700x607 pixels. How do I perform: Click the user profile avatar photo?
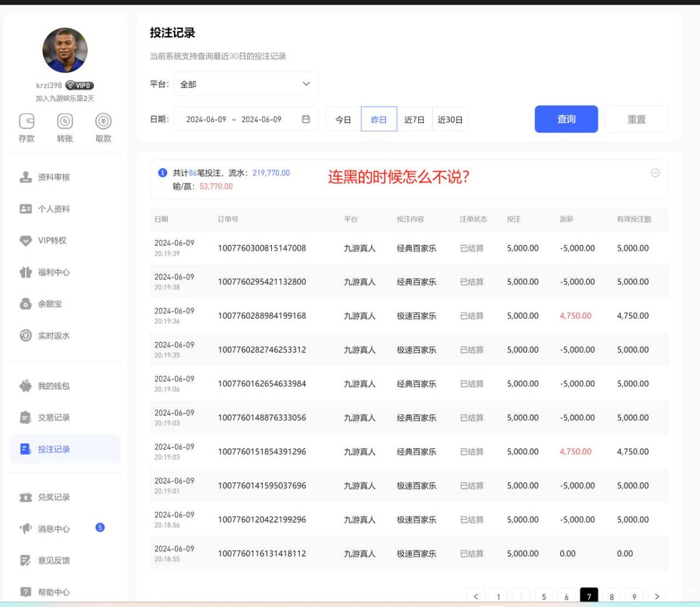65,50
